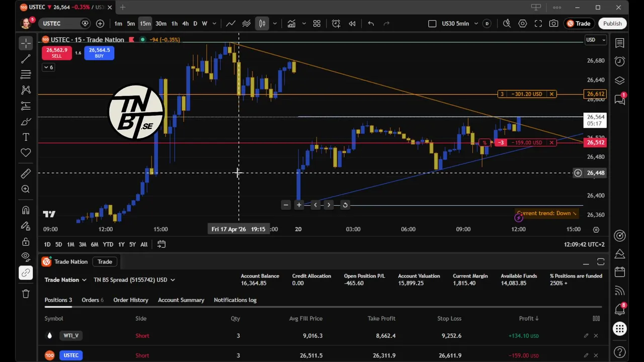Click the red SELL 26,562.9 button

coord(57,53)
